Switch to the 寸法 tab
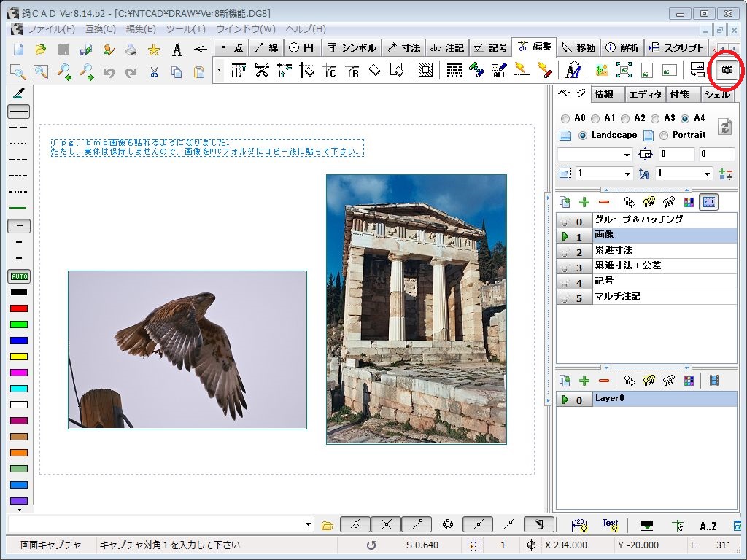This screenshot has height=560, width=747. coord(403,47)
